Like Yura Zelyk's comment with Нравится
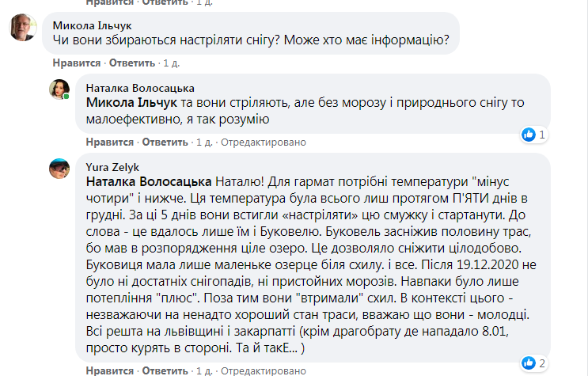 click(x=108, y=370)
